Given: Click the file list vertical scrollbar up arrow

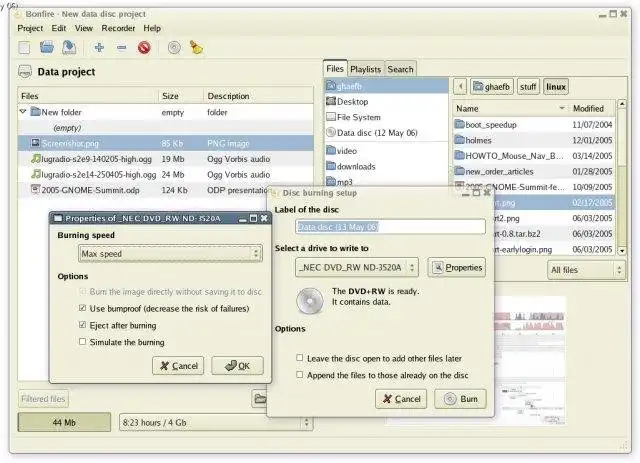Looking at the screenshot, I should [622, 104].
